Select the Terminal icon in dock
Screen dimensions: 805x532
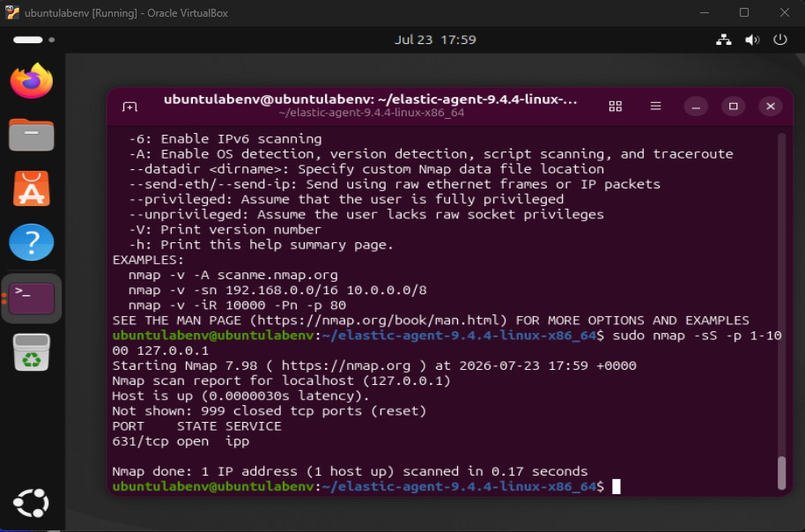(32, 299)
